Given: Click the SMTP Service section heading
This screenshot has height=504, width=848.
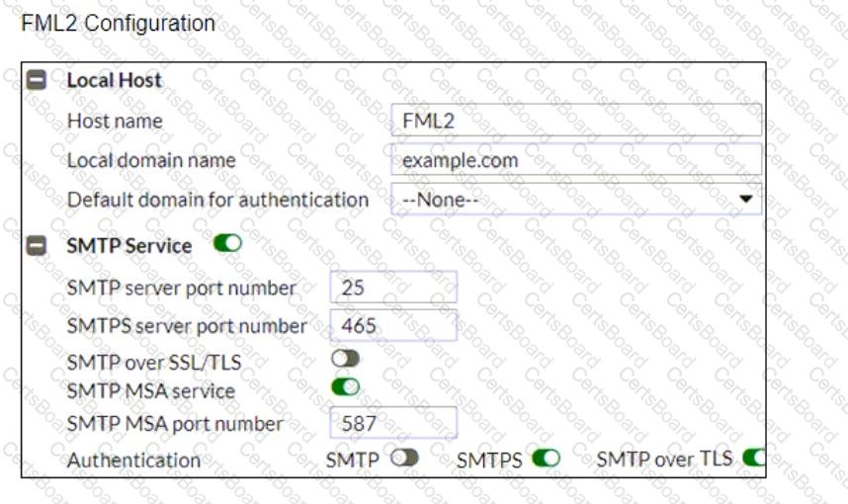Looking at the screenshot, I should coord(129,246).
